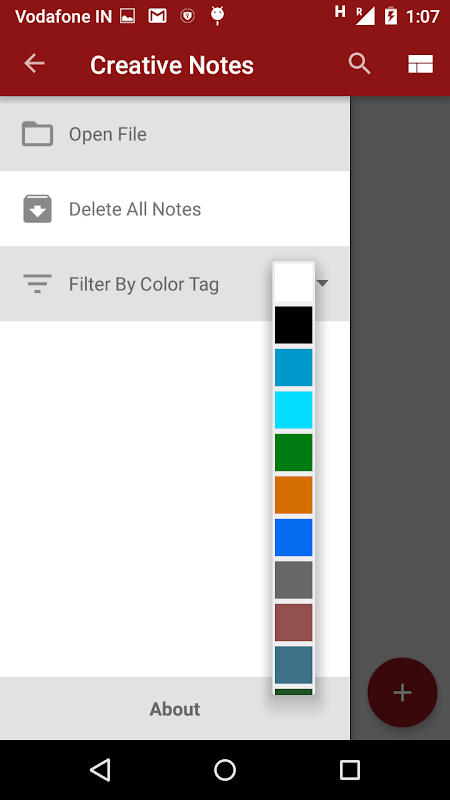
Task: Click the folder icon beside Open File
Action: [x=37, y=134]
